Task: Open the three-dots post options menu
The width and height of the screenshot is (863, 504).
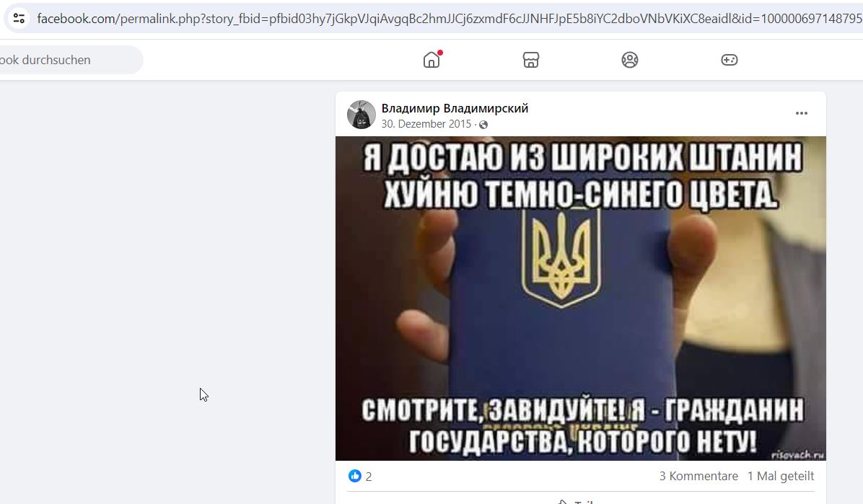Action: coord(802,113)
